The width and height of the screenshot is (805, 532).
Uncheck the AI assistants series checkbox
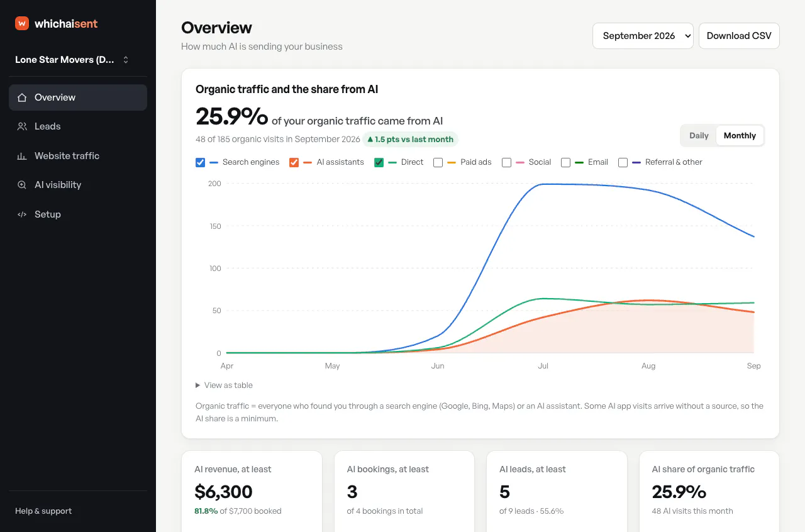[x=294, y=162]
